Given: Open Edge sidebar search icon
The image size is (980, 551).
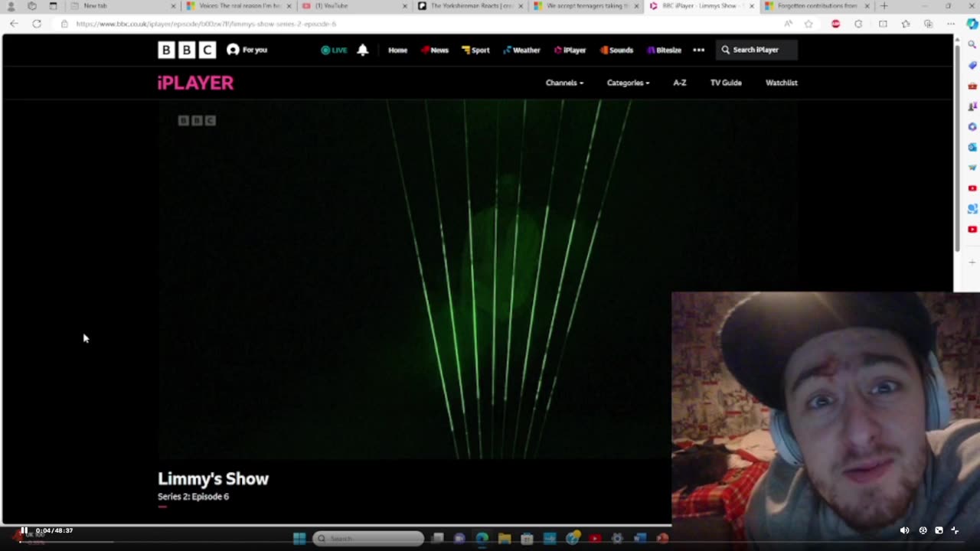Looking at the screenshot, I should pyautogui.click(x=972, y=45).
